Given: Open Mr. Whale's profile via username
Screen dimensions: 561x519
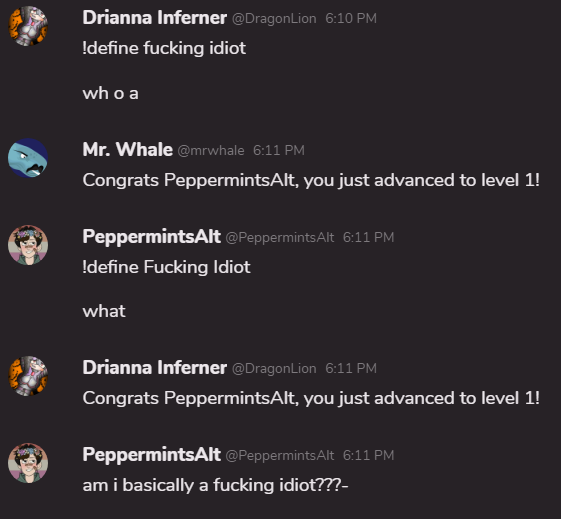Looking at the screenshot, I should click(127, 150).
